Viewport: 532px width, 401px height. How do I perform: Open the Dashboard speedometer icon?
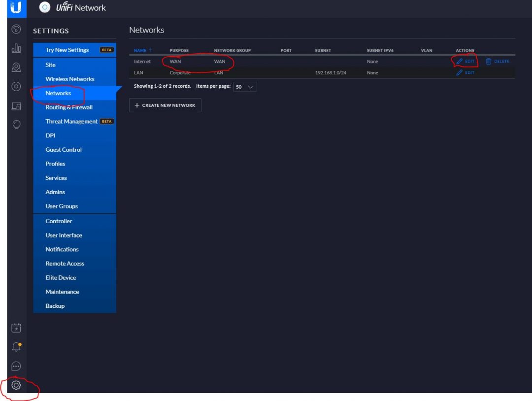coord(16,30)
